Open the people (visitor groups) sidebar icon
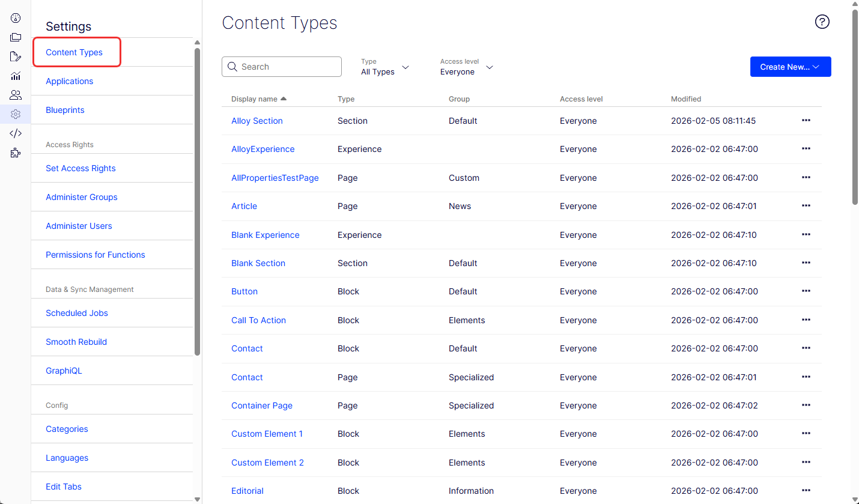 16,95
